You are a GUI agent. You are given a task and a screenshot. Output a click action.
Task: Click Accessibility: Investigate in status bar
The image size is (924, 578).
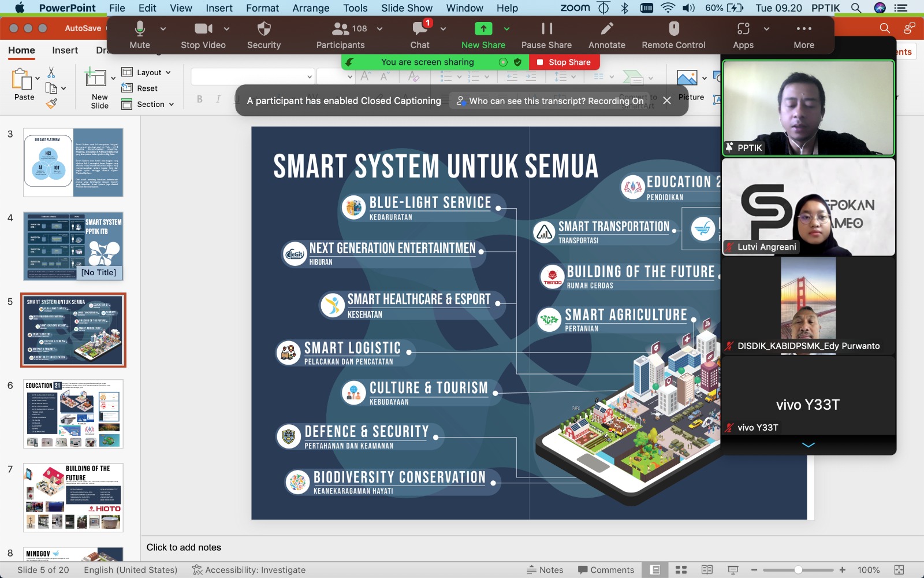click(x=249, y=570)
